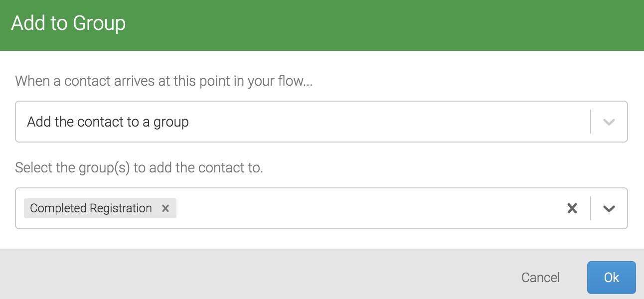Click the 'When a contact arrives' instruction text
644x299 pixels.
(x=164, y=81)
